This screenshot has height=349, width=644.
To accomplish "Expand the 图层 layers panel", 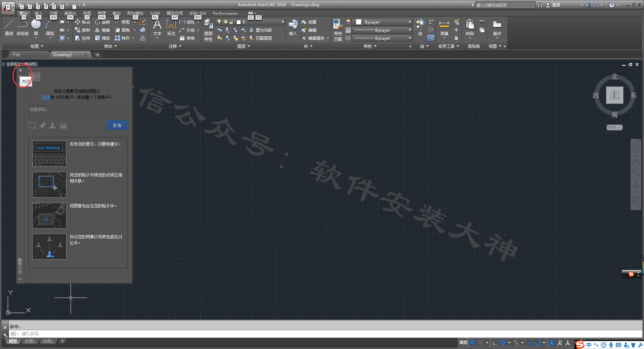I will point(244,46).
